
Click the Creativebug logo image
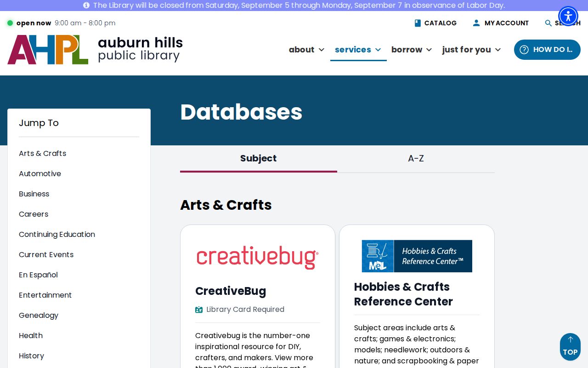point(258,257)
